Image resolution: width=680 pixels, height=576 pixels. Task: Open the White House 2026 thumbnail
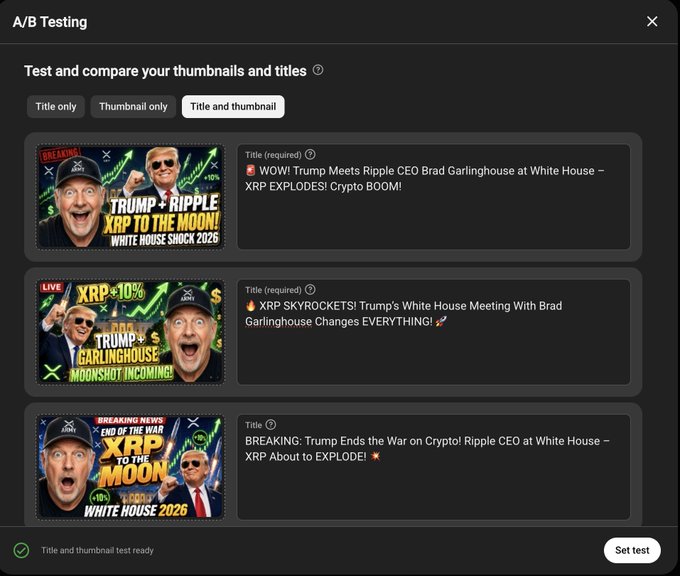coord(130,467)
